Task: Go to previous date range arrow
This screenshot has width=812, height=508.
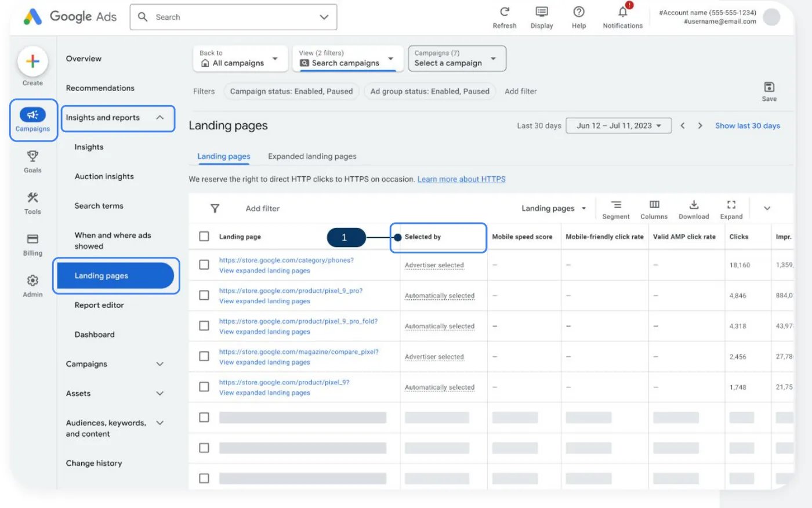Action: click(x=683, y=126)
